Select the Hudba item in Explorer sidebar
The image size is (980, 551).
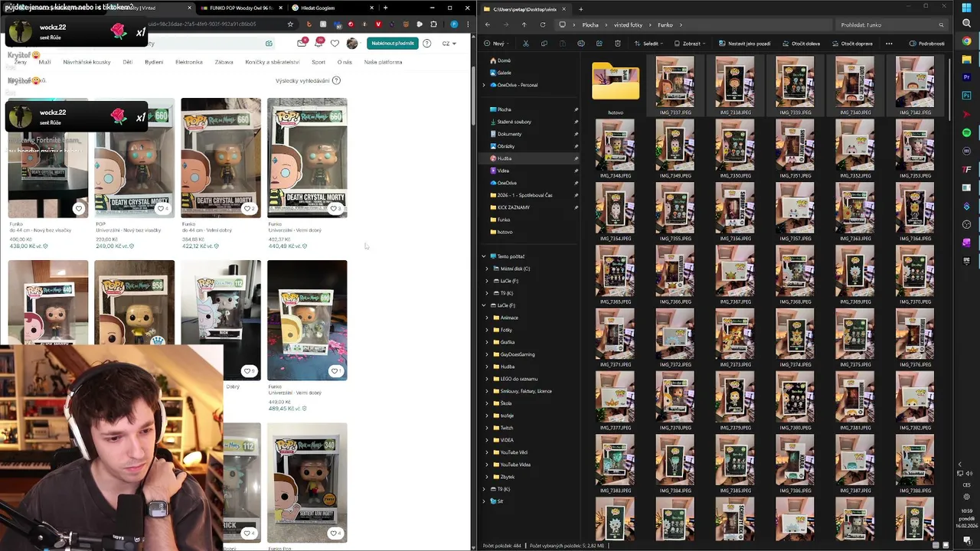pos(504,158)
